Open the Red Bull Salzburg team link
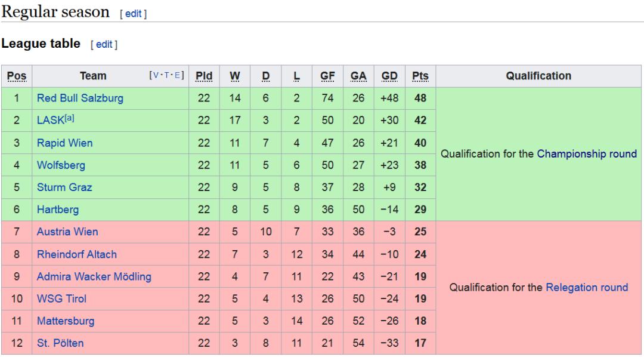This screenshot has width=644, height=357. point(80,99)
